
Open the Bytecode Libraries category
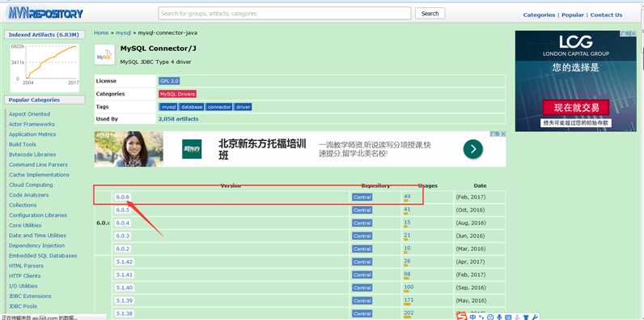point(32,155)
